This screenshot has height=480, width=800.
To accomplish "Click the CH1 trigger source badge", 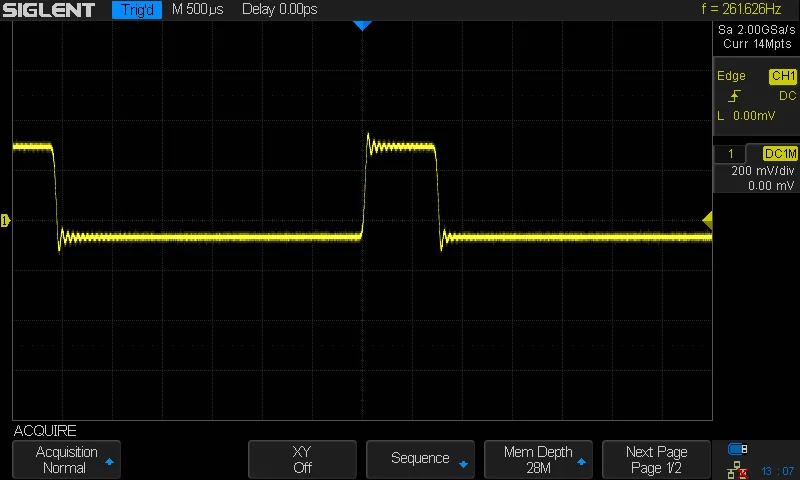I will click(x=783, y=76).
